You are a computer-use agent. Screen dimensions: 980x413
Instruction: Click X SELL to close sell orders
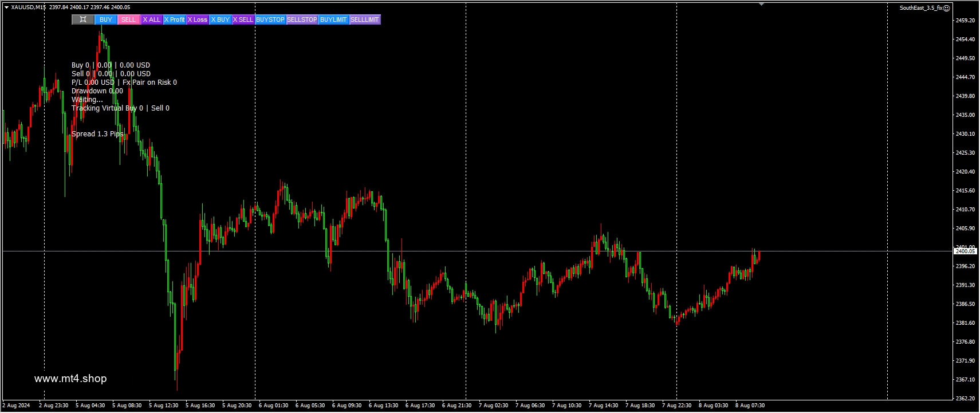click(243, 19)
